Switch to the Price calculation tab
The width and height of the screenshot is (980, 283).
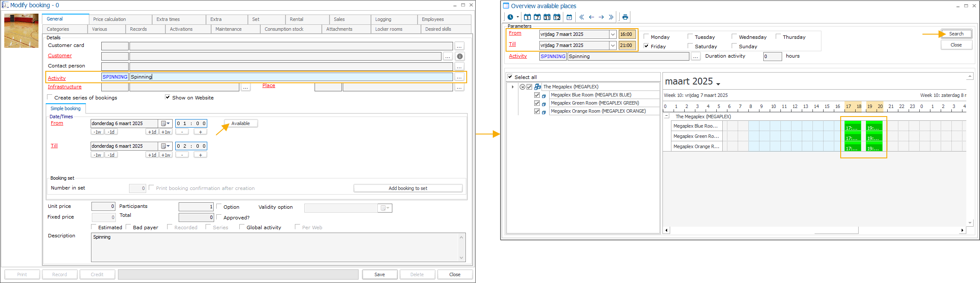click(109, 19)
